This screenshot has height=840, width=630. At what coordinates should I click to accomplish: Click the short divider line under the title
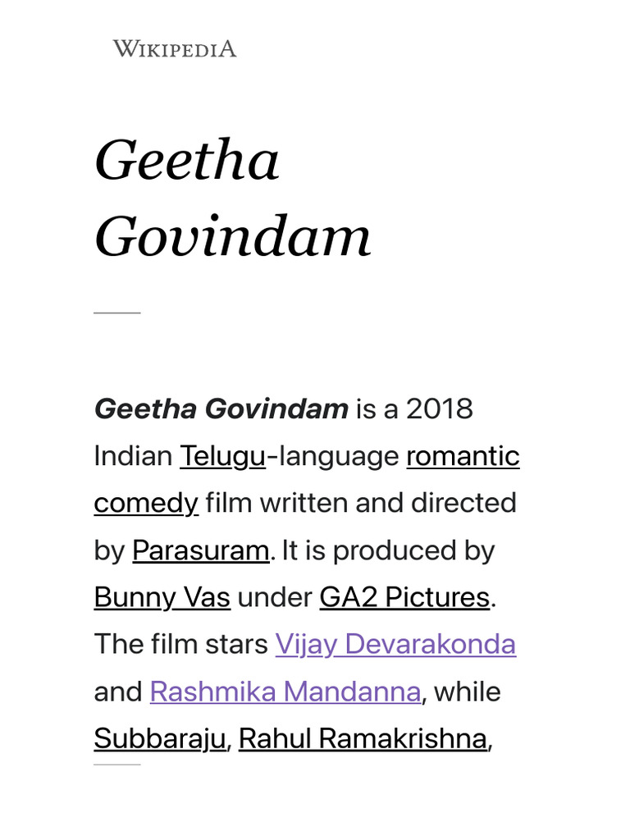coord(117,313)
